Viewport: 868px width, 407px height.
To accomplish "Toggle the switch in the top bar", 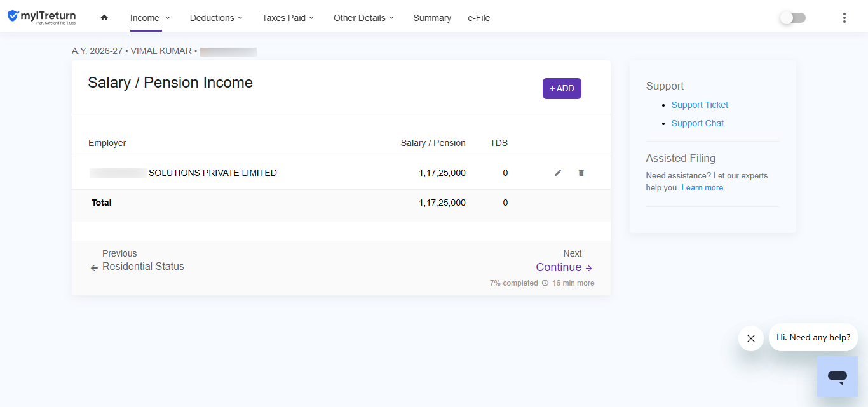I will [x=793, y=18].
